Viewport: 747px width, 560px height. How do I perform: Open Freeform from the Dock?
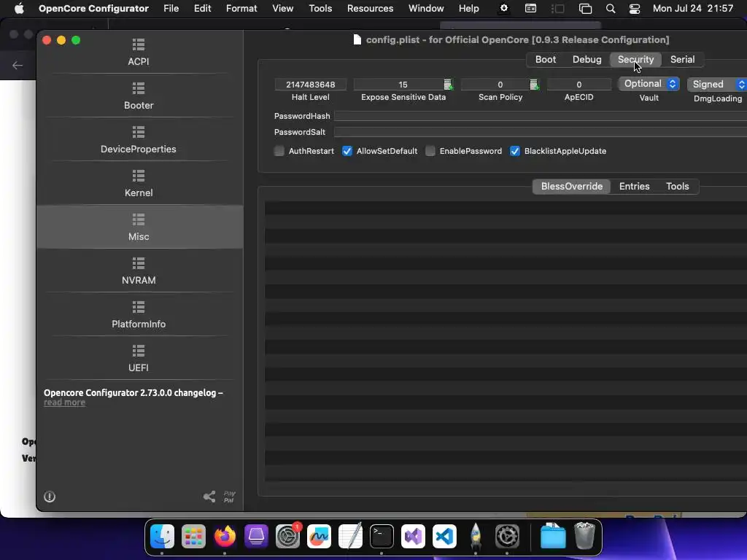pyautogui.click(x=319, y=537)
